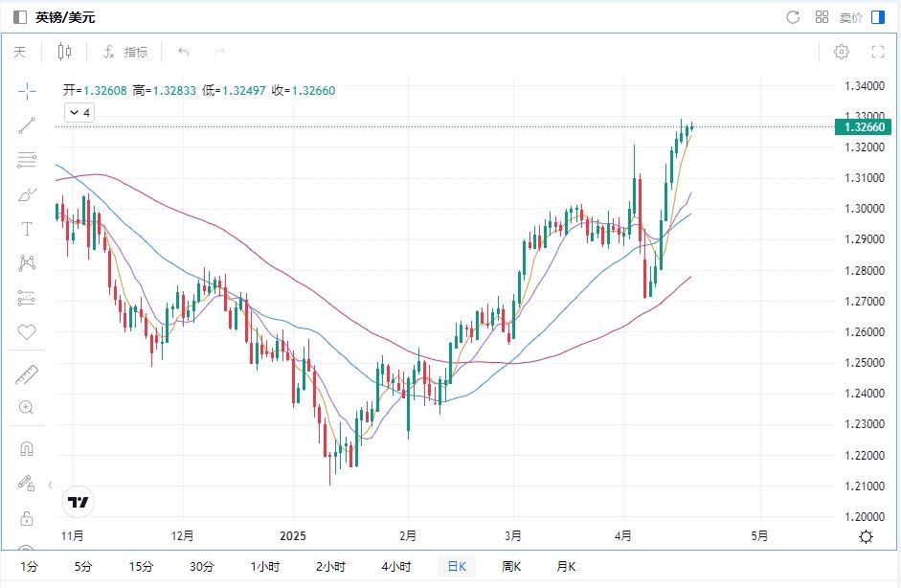Open the candlestick chart style selector
Viewport: 901px width, 588px height.
pos(64,52)
